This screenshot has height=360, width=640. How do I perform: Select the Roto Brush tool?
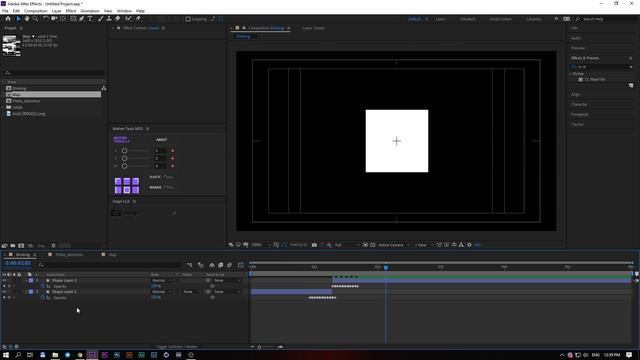click(129, 19)
